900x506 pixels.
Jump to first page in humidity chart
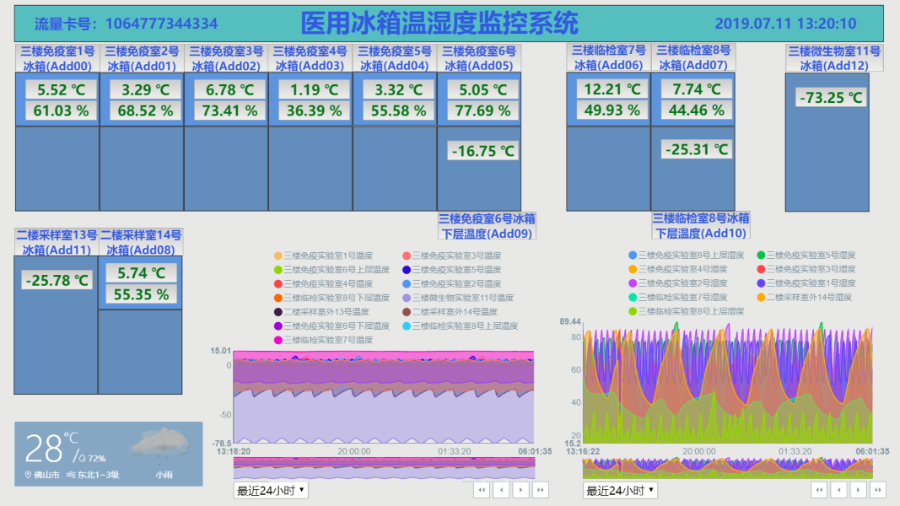click(819, 490)
